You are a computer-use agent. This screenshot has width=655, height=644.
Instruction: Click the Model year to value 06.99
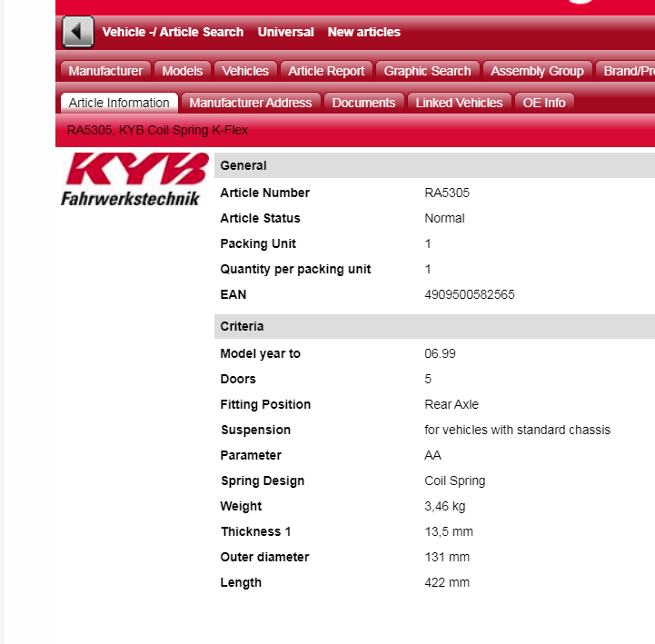click(440, 353)
